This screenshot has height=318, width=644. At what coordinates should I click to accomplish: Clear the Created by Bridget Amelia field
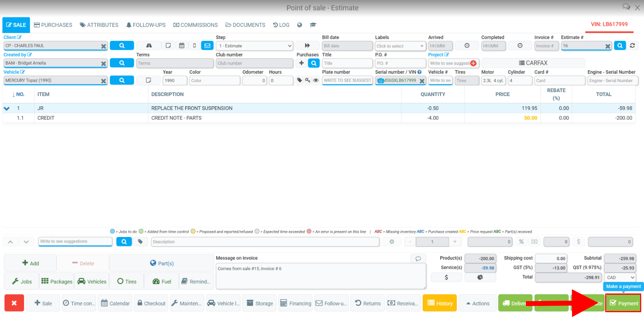tap(103, 64)
